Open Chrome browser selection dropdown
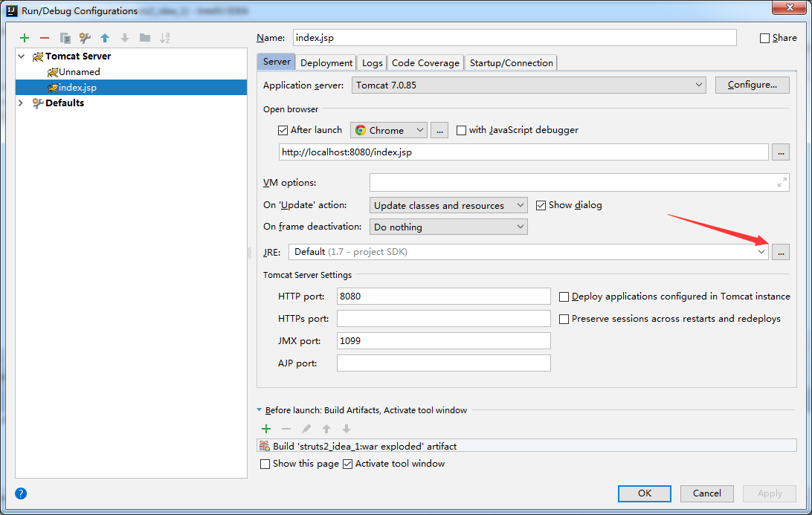Screen dimensions: 812x515 pos(389,131)
